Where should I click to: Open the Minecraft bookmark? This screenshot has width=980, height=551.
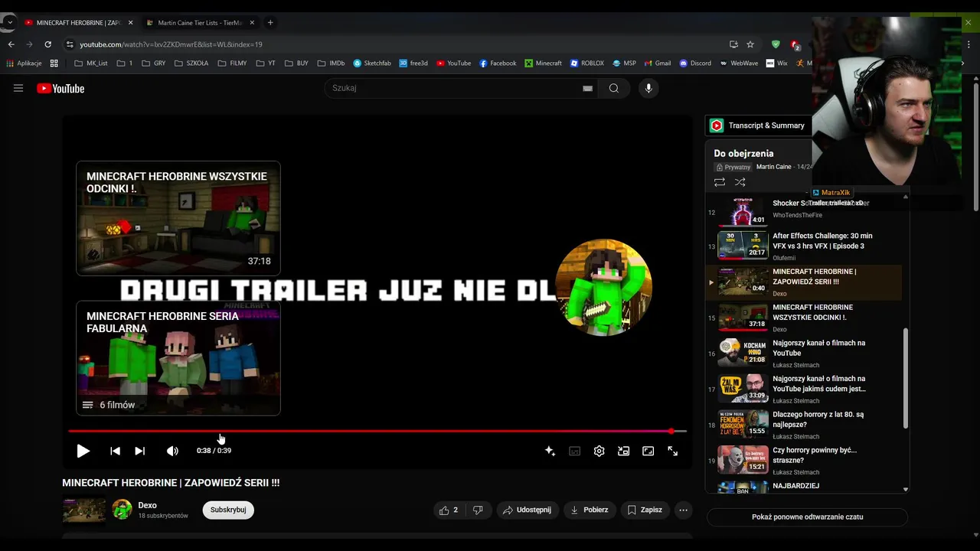click(544, 64)
